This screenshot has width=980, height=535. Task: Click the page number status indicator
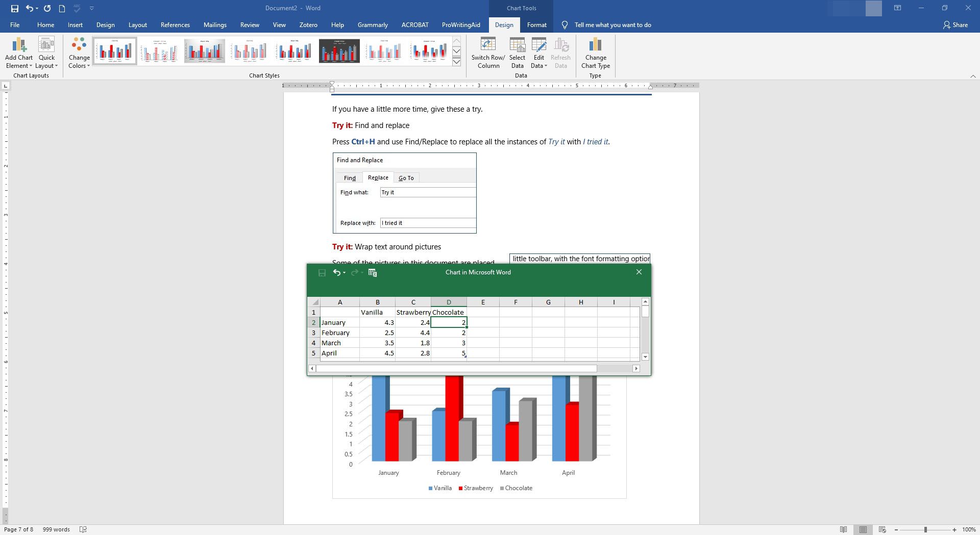click(19, 529)
